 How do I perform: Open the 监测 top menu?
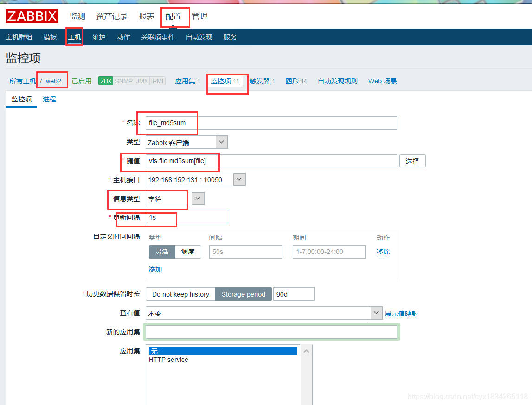[x=77, y=16]
